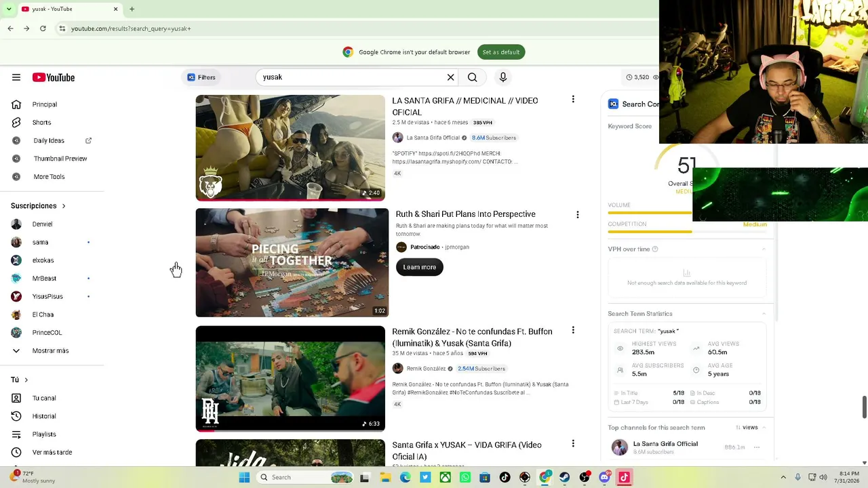Image resolution: width=868 pixels, height=488 pixels.
Task: Close the yusak - YouTube tab
Action: click(x=115, y=9)
